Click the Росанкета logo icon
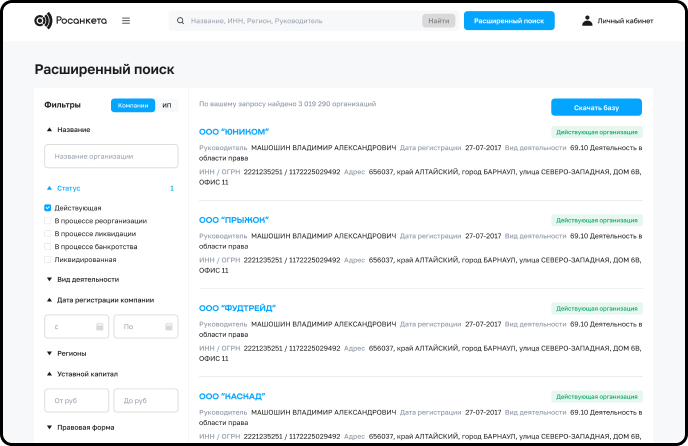Screen dimensions: 688x446 [x=41, y=20]
